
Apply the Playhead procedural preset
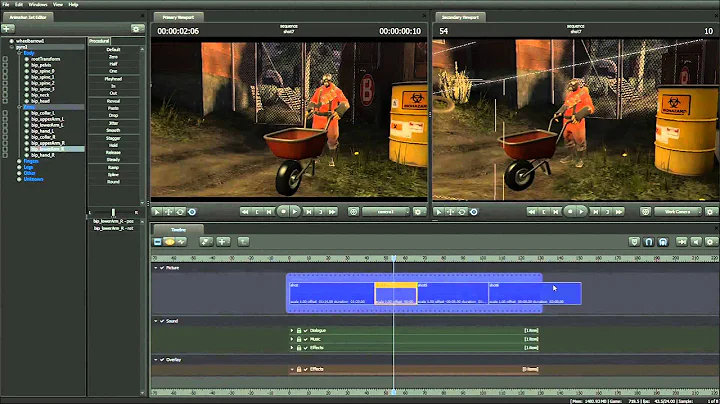pos(113,79)
